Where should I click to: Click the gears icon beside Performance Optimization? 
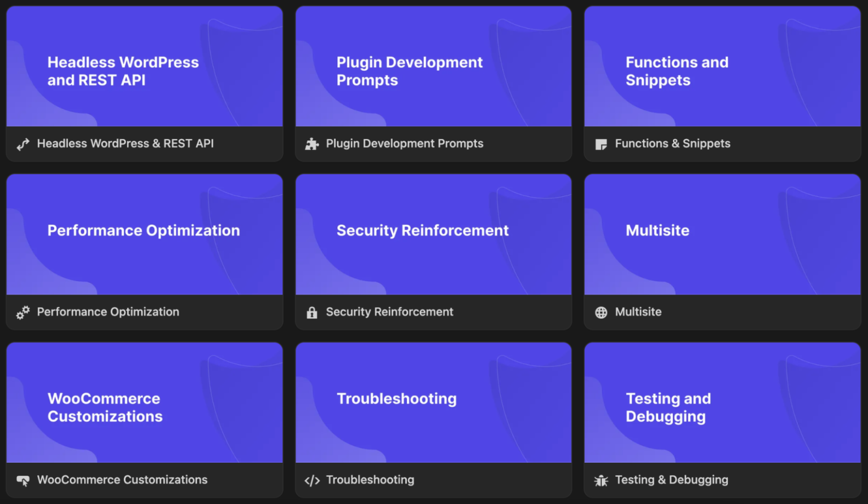coord(23,312)
